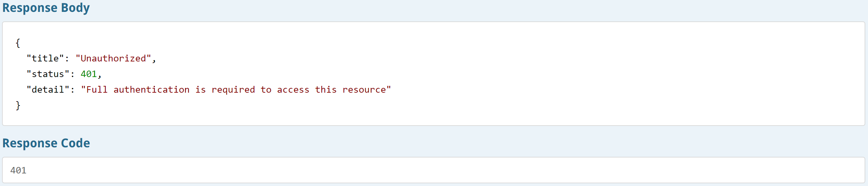Click the word "this" in the detail string
This screenshot has width=868, height=186.
coord(326,90)
